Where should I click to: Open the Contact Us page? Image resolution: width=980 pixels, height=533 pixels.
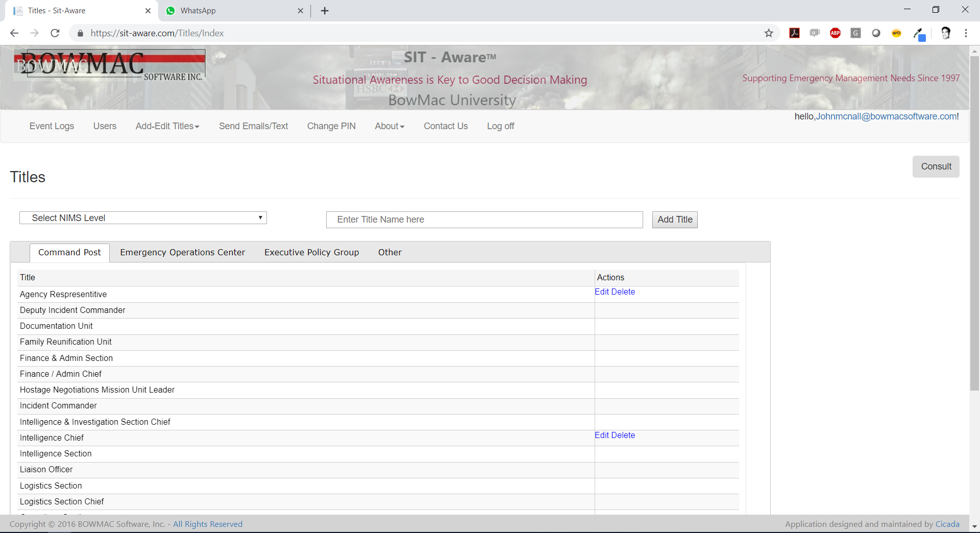(x=446, y=126)
